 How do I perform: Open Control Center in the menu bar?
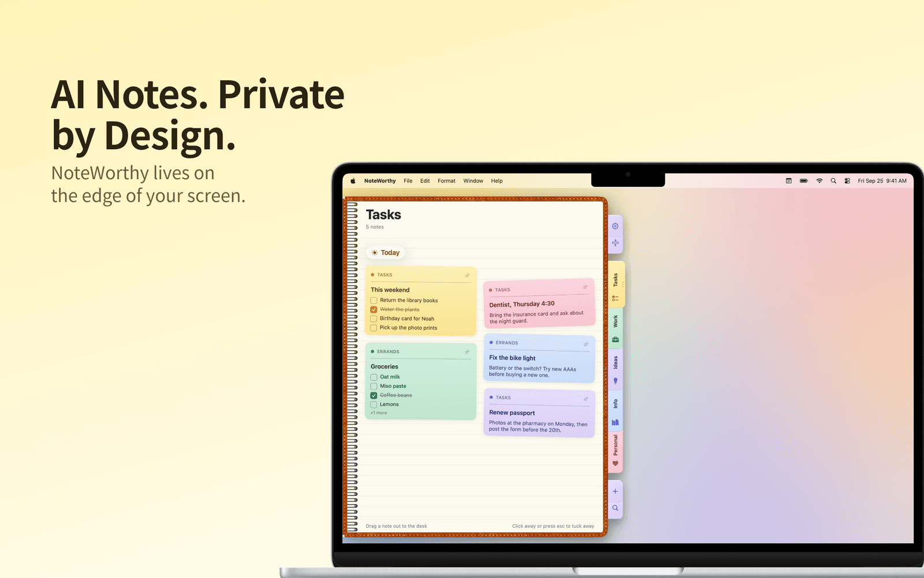[847, 181]
